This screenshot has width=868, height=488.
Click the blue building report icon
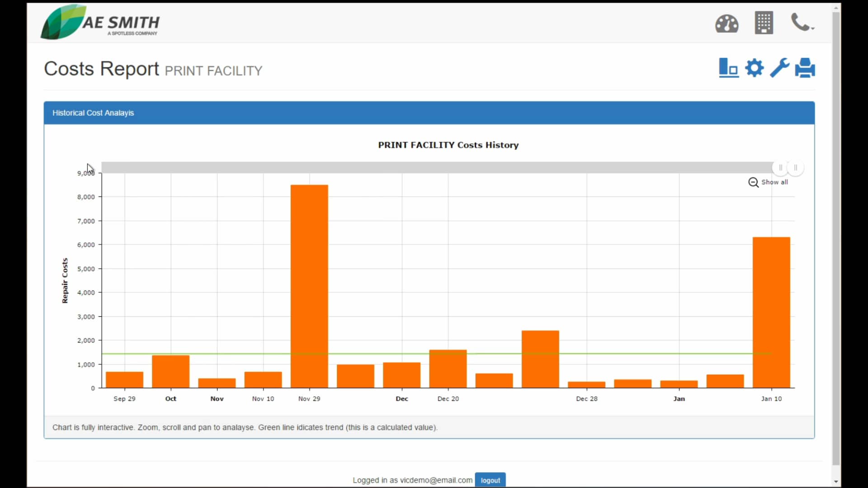coord(728,68)
